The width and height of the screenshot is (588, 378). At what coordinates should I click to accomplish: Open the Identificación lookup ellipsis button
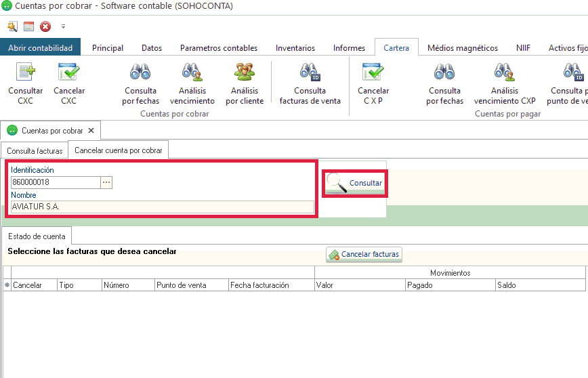[106, 182]
